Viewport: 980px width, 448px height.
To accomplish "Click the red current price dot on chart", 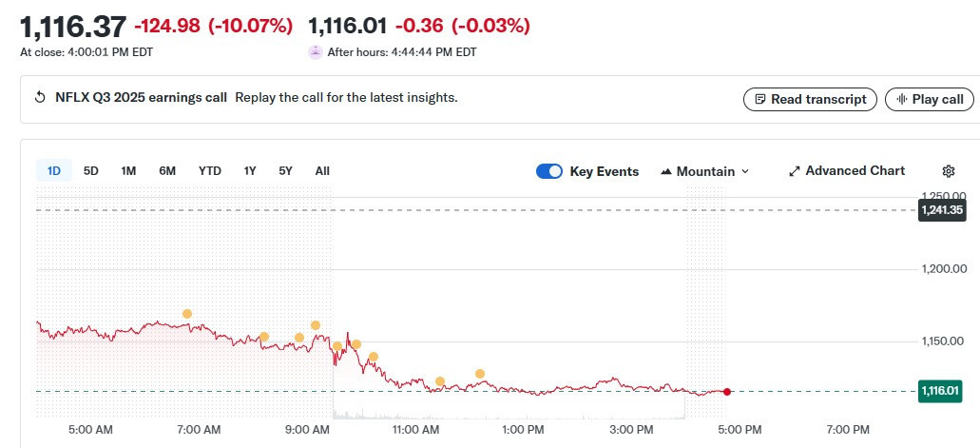I will 727,392.
